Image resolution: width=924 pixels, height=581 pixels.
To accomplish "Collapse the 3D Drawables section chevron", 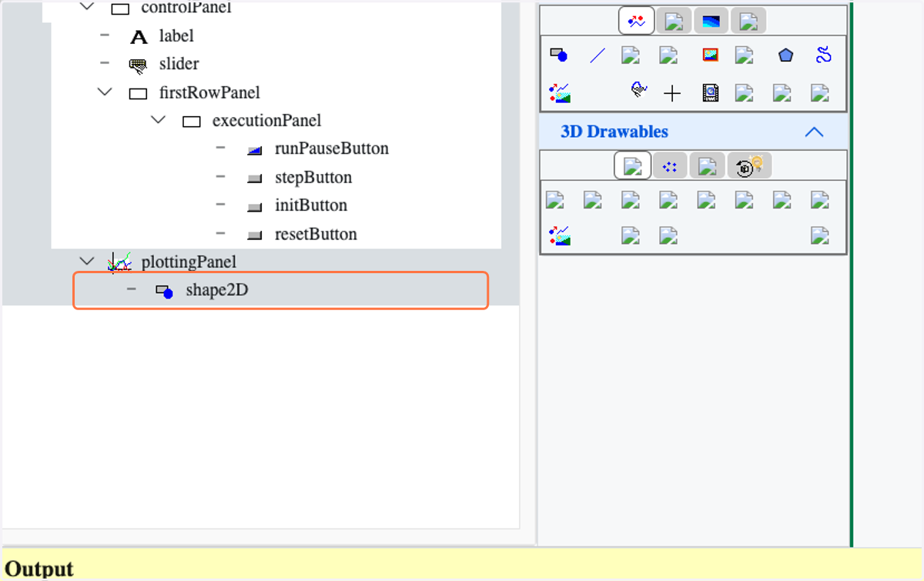I will [815, 132].
